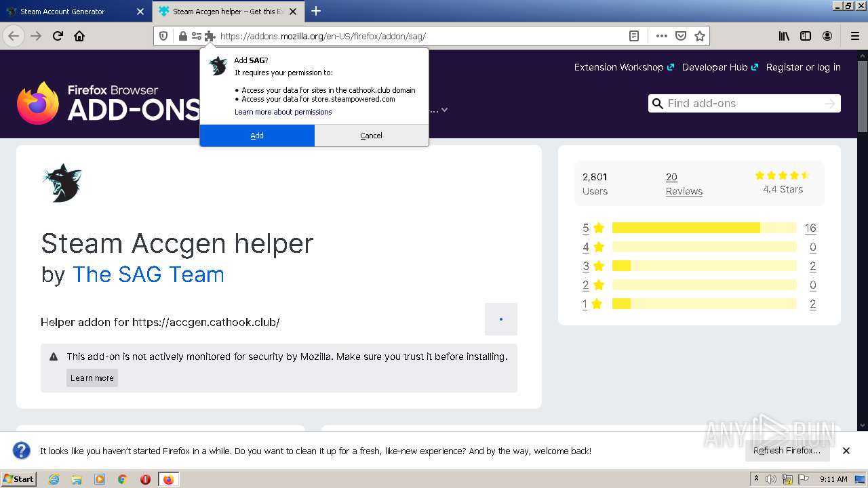Close the Steam Accgen helper tab
The width and height of the screenshot is (868, 488).
[x=293, y=12]
